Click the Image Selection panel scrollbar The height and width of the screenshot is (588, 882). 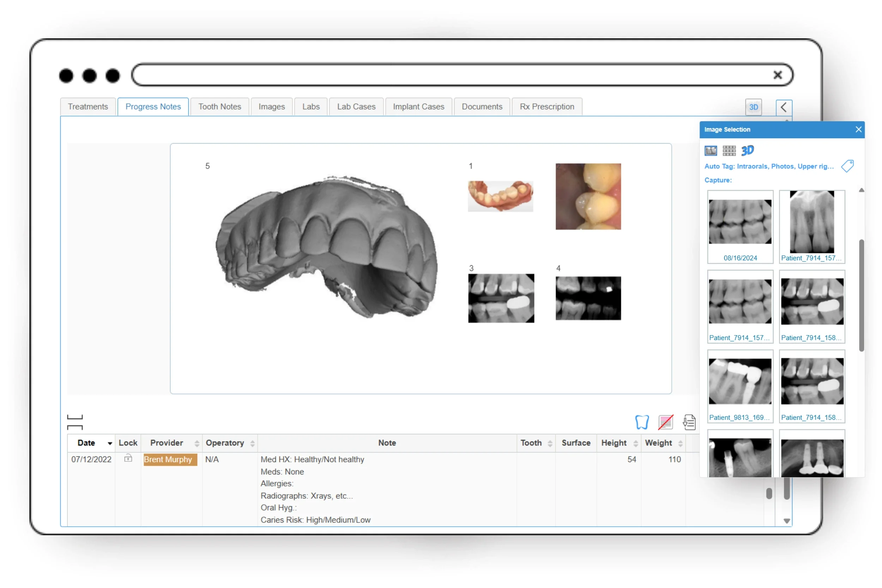(x=862, y=295)
